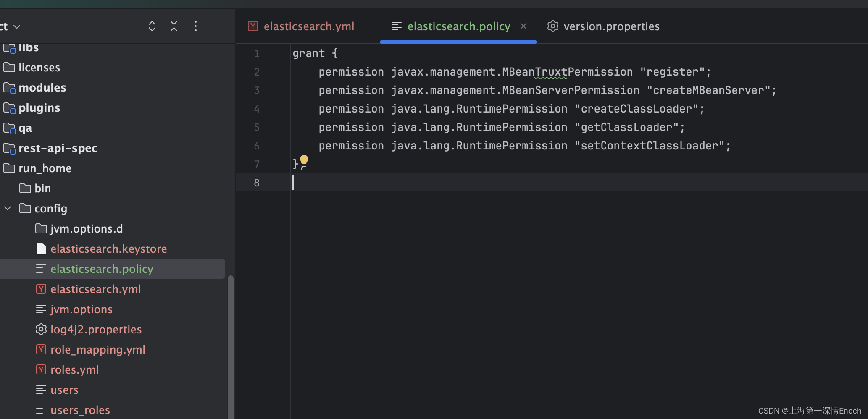Click the yellow lightbulb quick-fix icon
The height and width of the screenshot is (419, 868).
[x=304, y=160]
